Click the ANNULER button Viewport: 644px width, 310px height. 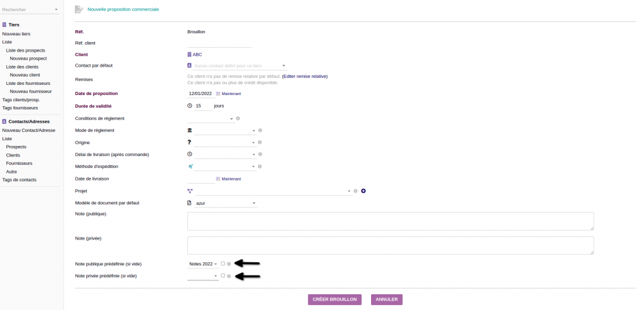pyautogui.click(x=387, y=299)
